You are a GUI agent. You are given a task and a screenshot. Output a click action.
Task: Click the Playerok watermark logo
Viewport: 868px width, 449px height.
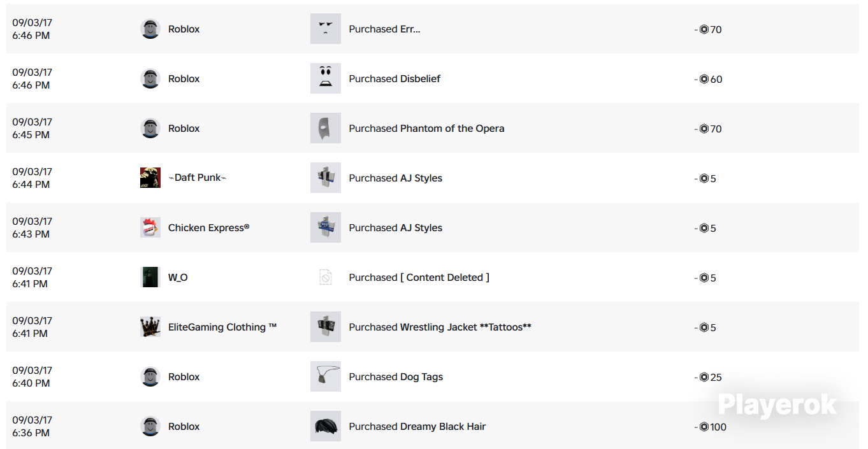pyautogui.click(x=778, y=405)
